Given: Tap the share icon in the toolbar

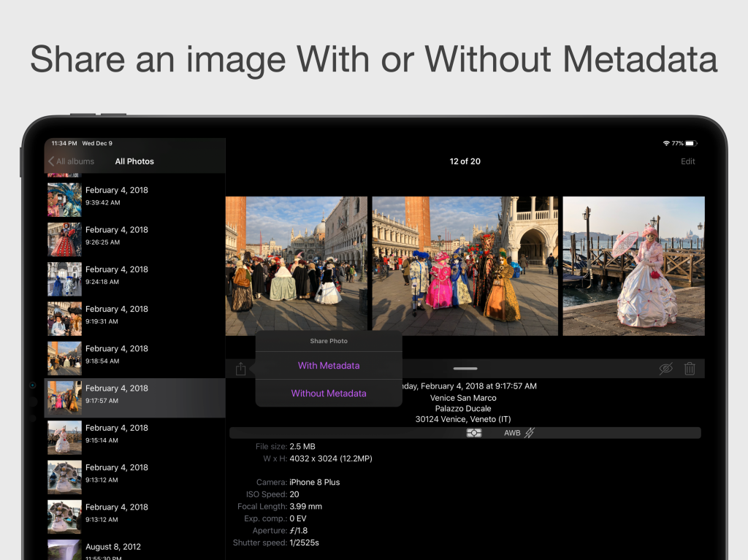Looking at the screenshot, I should click(240, 369).
